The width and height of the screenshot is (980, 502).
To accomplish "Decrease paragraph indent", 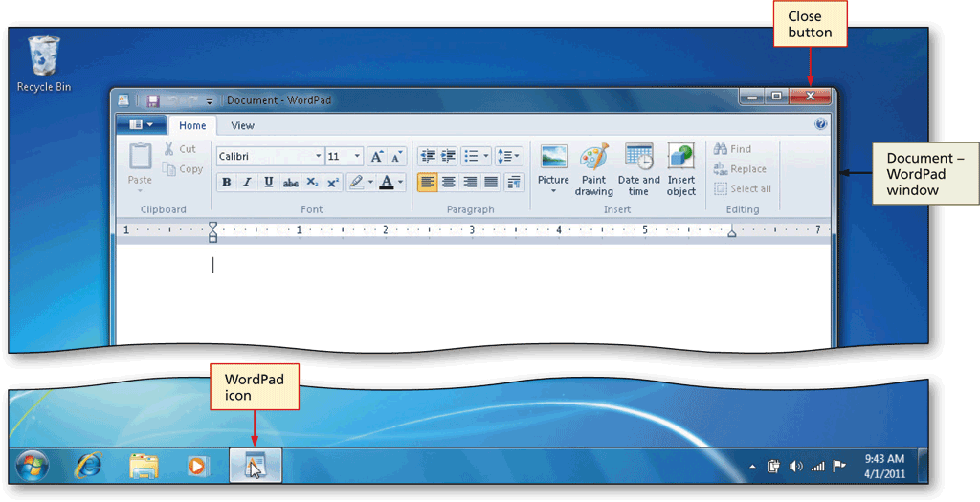I will click(428, 156).
